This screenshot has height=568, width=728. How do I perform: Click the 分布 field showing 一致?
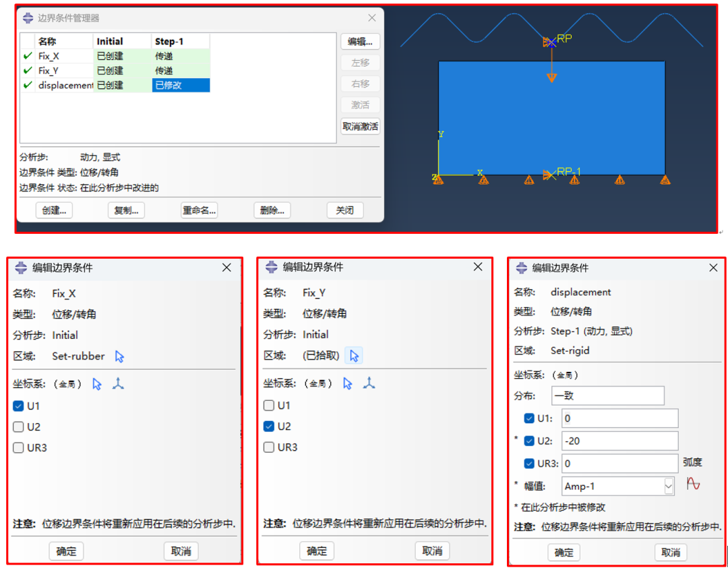(607, 396)
